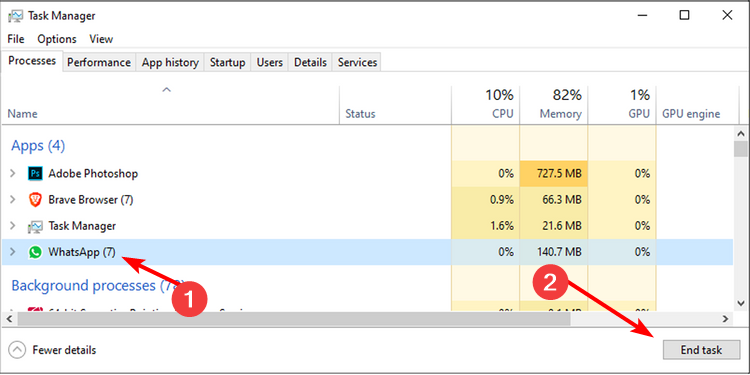This screenshot has width=750, height=375.
Task: Open the File menu
Action: (x=16, y=39)
